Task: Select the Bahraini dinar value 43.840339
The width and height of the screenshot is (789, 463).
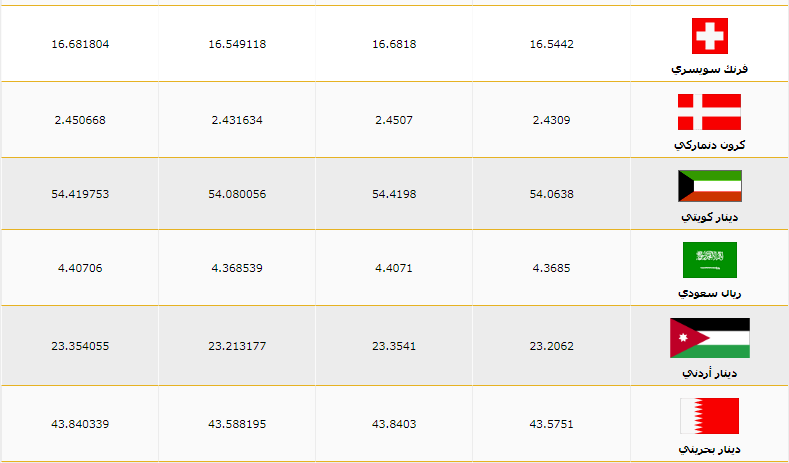Action: pyautogui.click(x=80, y=424)
